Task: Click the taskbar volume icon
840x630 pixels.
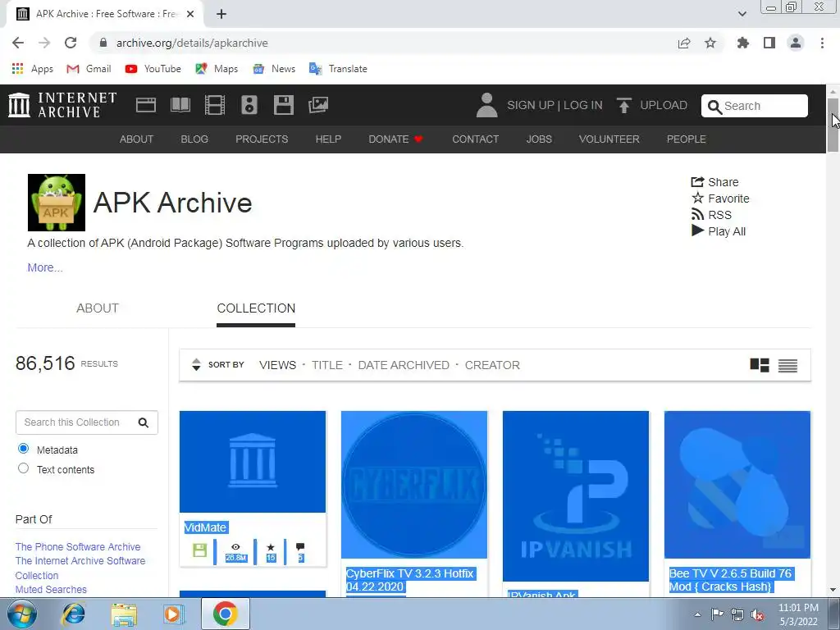Action: click(x=756, y=615)
